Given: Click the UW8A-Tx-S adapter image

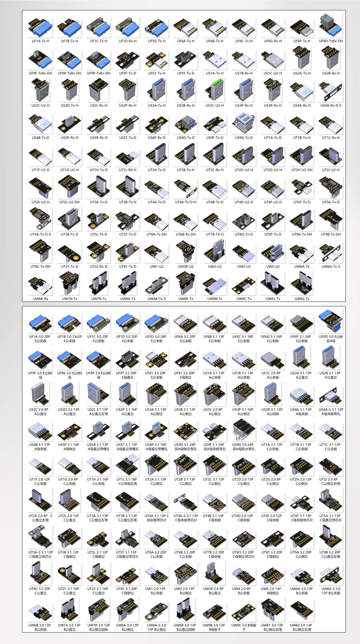Looking at the screenshot, I should [x=156, y=284].
